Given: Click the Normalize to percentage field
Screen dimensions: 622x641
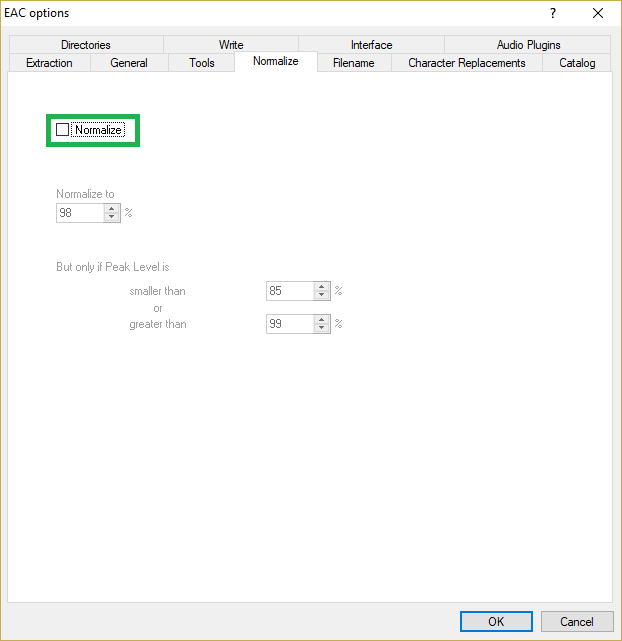Looking at the screenshot, I should point(80,213).
